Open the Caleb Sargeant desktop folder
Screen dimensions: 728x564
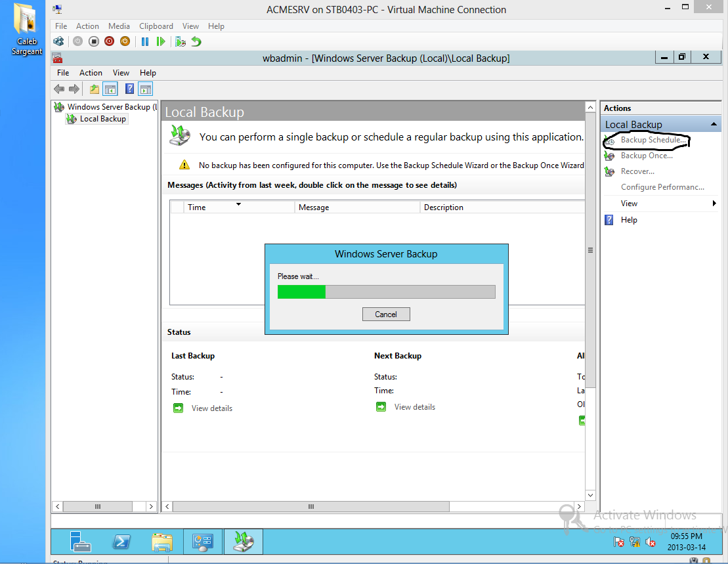pyautogui.click(x=26, y=30)
